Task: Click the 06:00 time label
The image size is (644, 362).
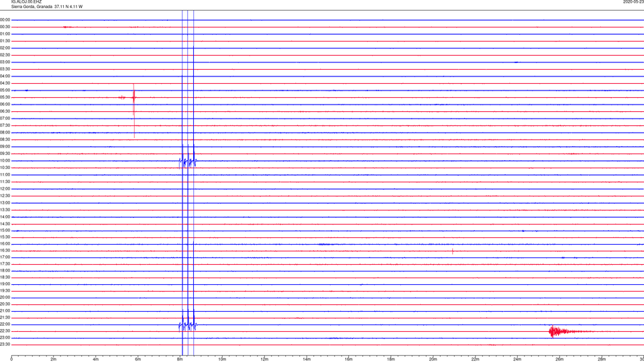Action: tap(5, 105)
